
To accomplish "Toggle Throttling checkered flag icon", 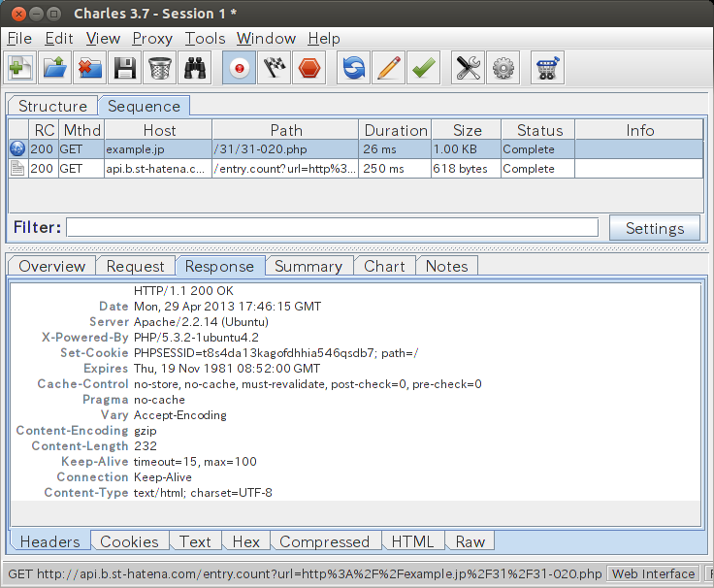I will pos(275,68).
